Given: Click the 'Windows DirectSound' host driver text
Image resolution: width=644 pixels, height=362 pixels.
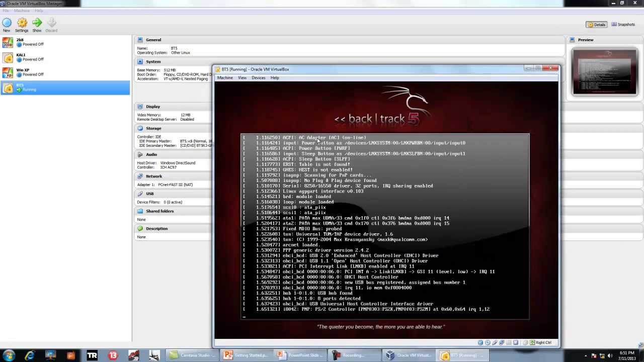Looking at the screenshot, I should point(178,163).
